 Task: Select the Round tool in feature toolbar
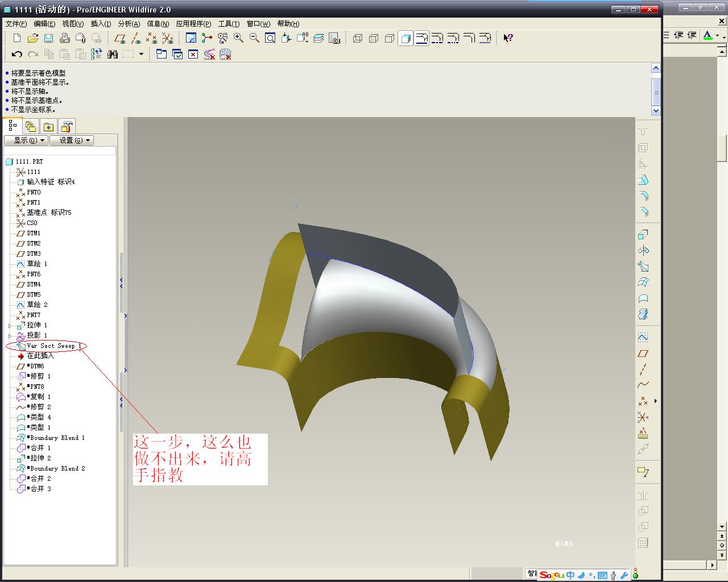pyautogui.click(x=643, y=196)
